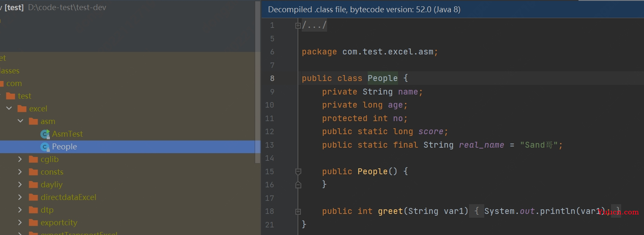Click the fold end marker at line 16
Screen dimensions: 644x235
tap(298, 185)
